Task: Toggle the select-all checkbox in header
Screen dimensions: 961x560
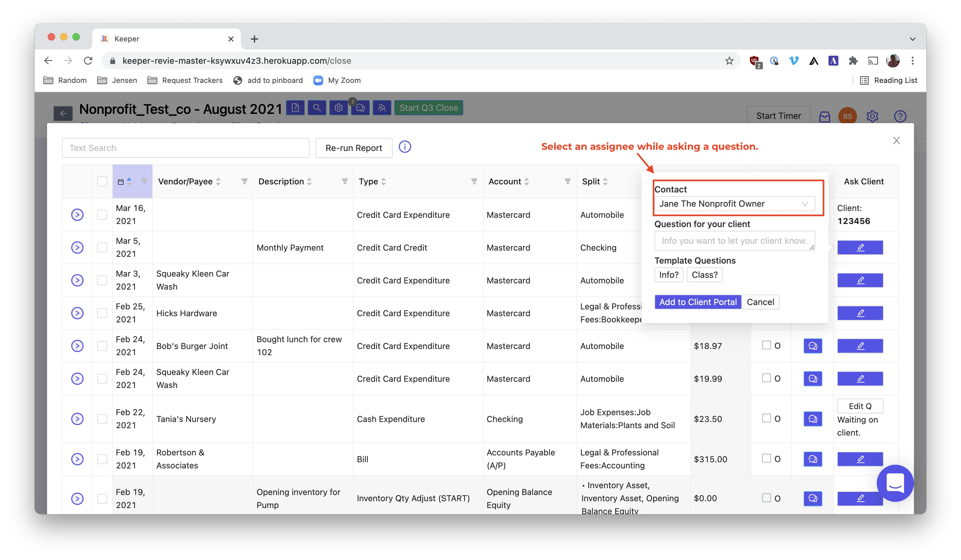Action: [102, 181]
